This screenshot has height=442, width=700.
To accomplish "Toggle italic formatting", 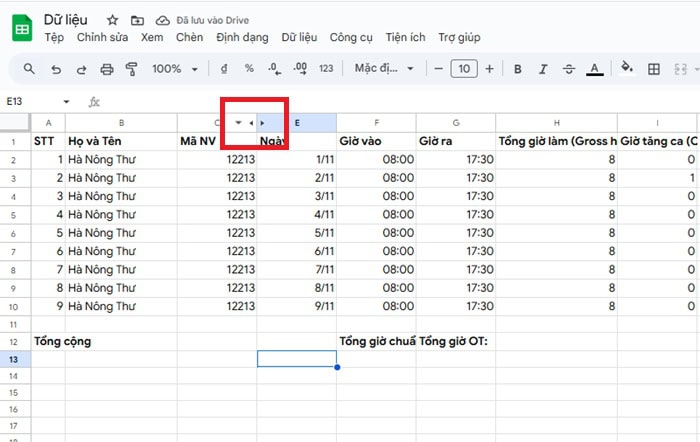I will (543, 69).
